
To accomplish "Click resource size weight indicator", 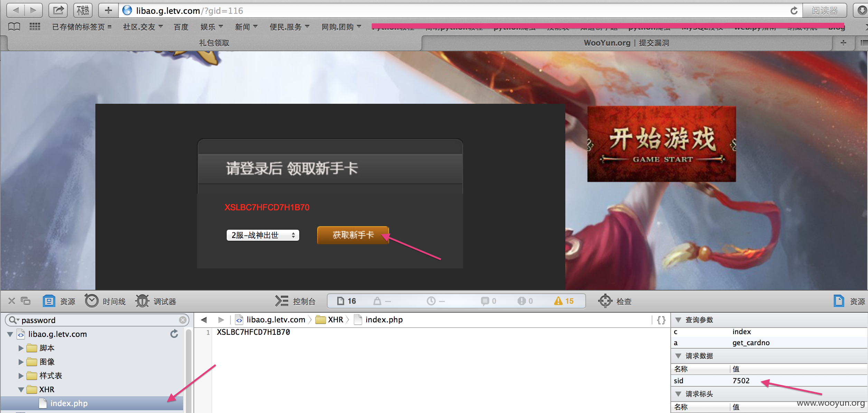I will pos(382,301).
